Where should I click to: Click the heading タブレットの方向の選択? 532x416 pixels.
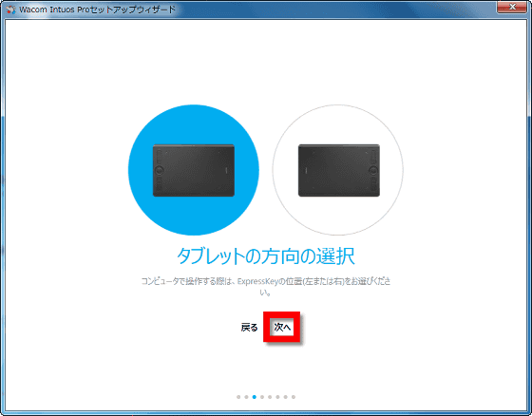266,256
